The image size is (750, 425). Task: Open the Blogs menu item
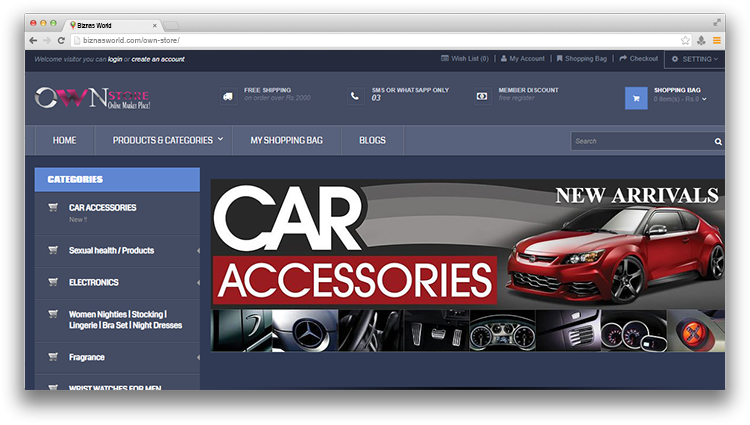point(372,140)
